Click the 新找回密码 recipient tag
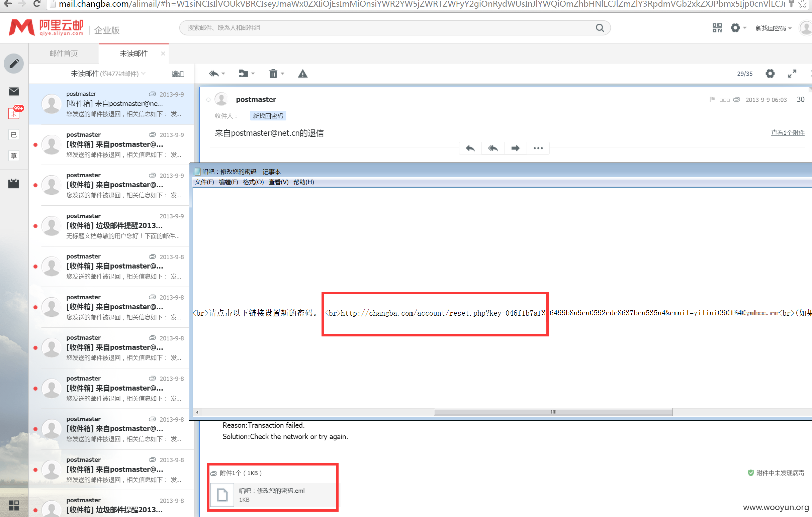 click(268, 116)
